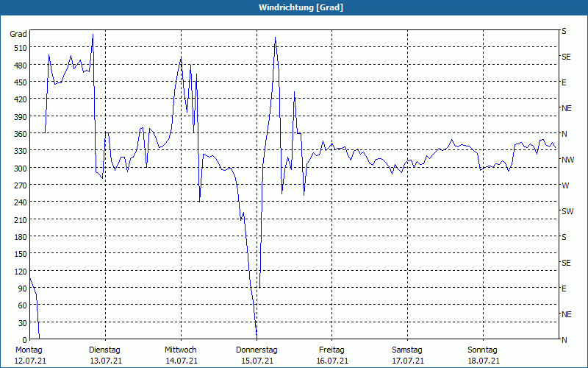Click the 270 axis label

click(x=21, y=185)
